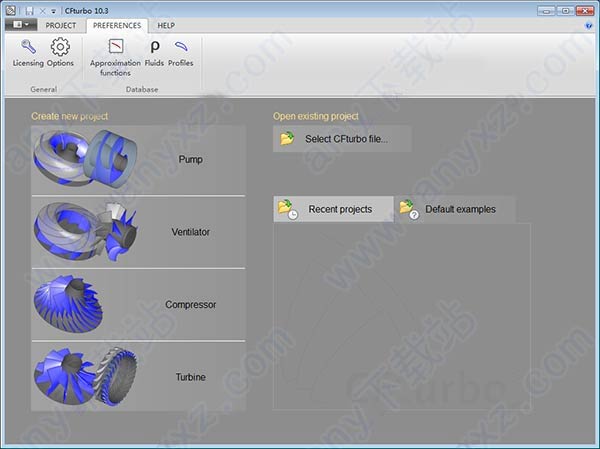
Task: Click the ventilator fan thumbnail image
Action: (x=85, y=231)
